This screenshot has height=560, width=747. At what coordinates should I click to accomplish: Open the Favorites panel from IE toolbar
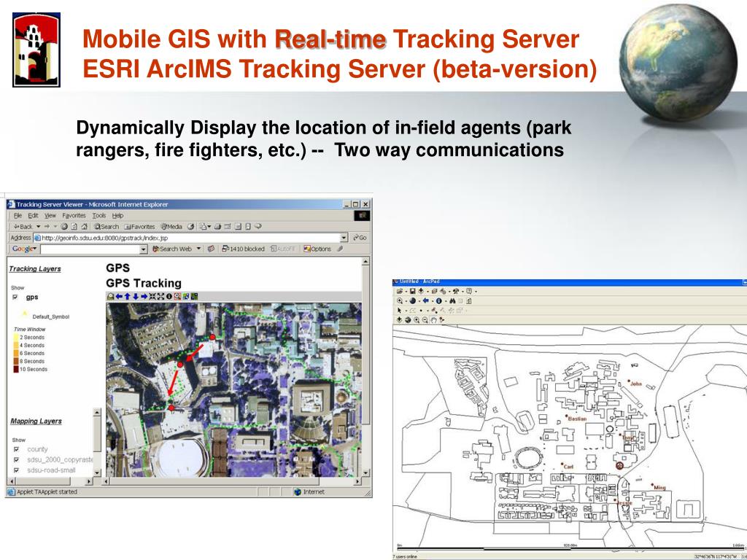[139, 227]
